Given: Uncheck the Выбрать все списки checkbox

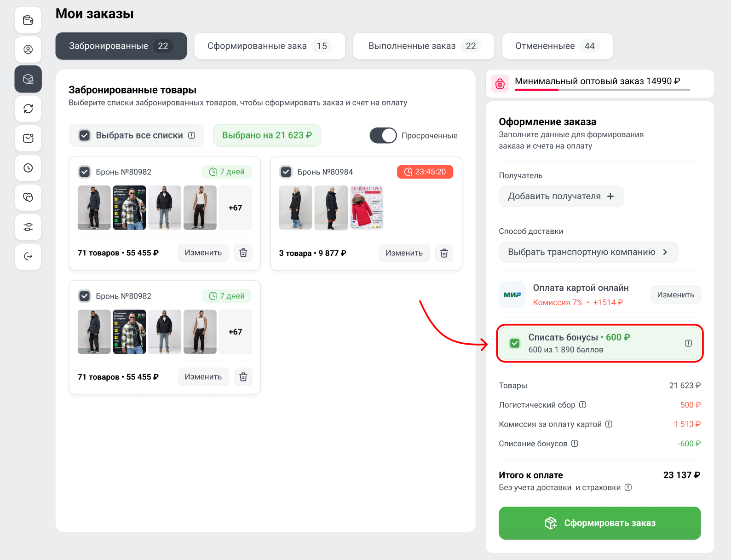Looking at the screenshot, I should click(x=85, y=136).
